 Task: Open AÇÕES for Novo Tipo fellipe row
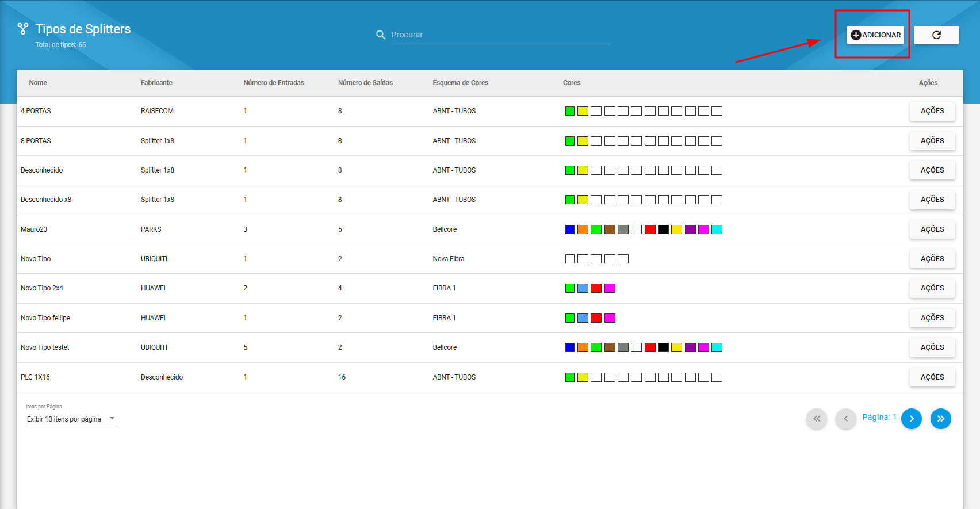[x=932, y=318]
